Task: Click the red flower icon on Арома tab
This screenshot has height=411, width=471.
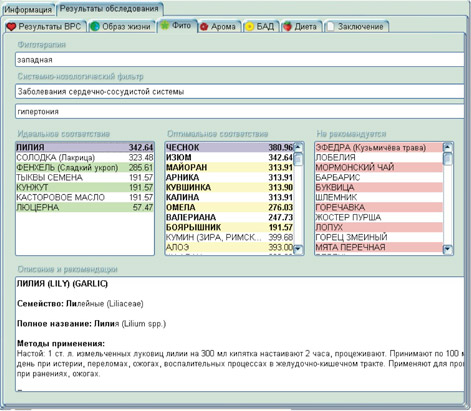Action: pyautogui.click(x=204, y=27)
